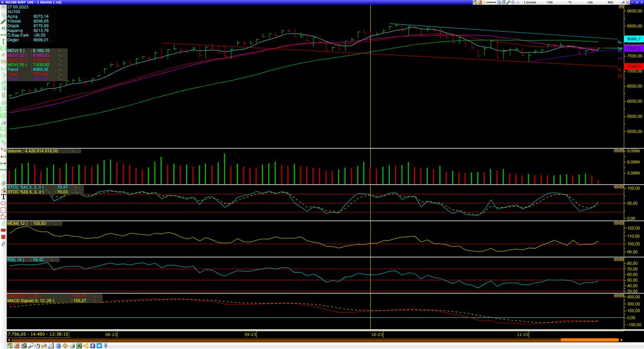
Task: Click the first icon in bottom toolbar
Action: coord(10,346)
